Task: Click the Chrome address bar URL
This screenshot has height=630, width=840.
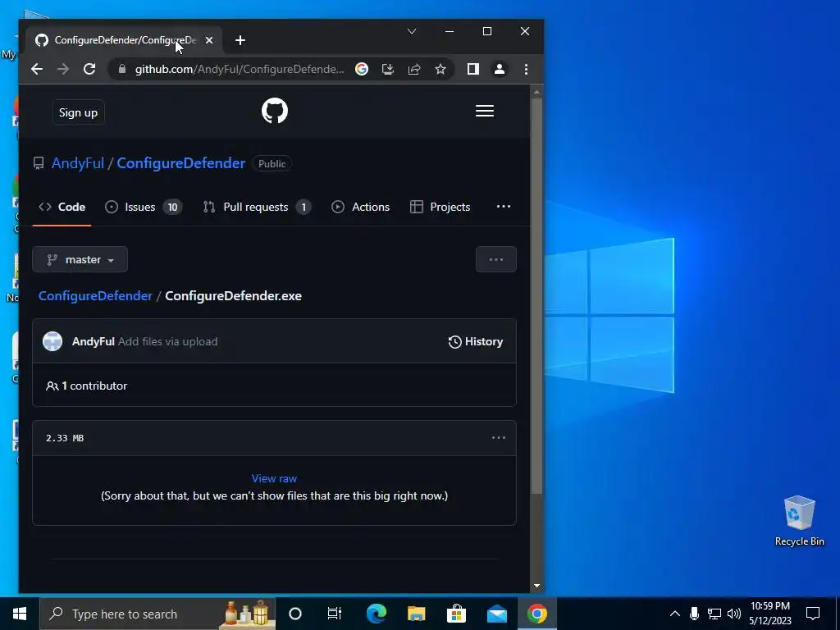Action: (240, 69)
